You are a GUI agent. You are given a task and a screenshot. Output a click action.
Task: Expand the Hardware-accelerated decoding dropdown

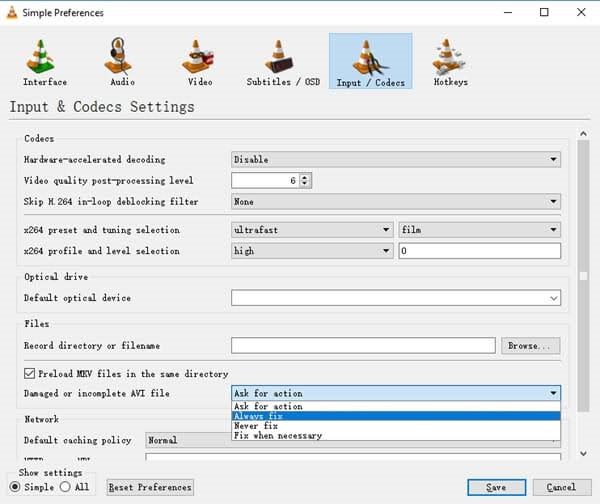pyautogui.click(x=396, y=159)
